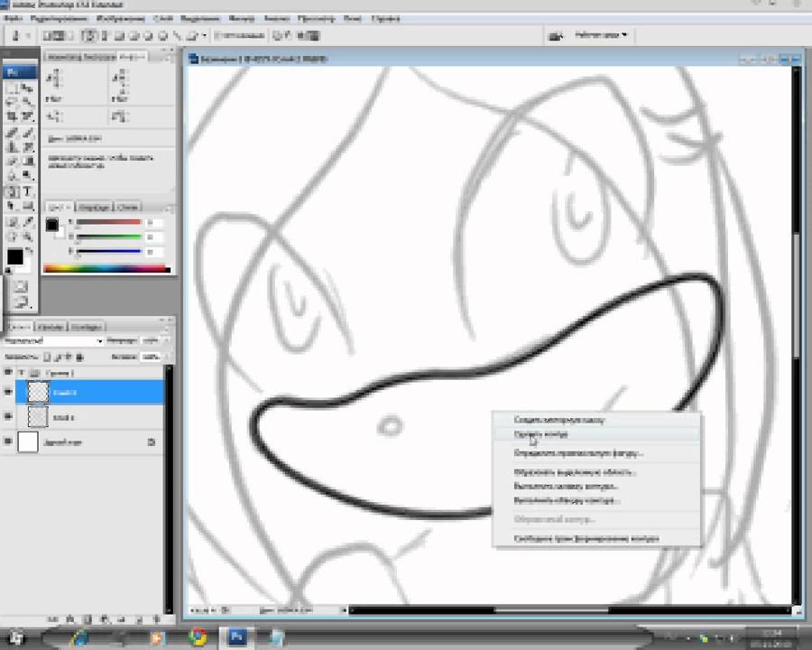
Task: Click the Go to Bridge icon in the options bar
Action: coord(555,36)
